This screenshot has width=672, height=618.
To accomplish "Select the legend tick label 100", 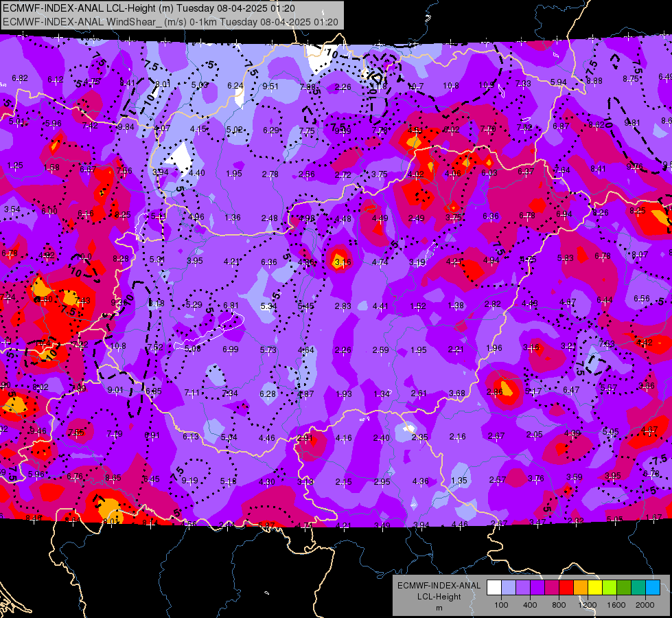I will click(501, 605).
